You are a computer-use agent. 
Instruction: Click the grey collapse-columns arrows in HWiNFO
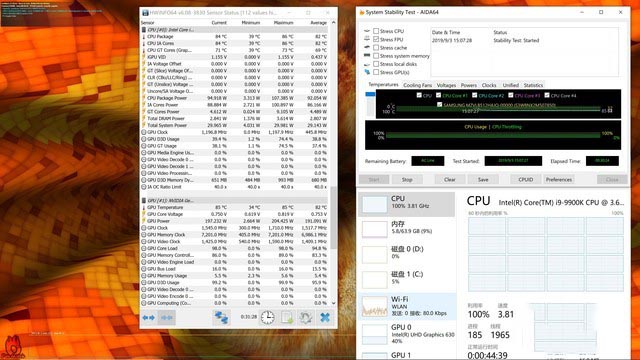pyautogui.click(x=167, y=318)
